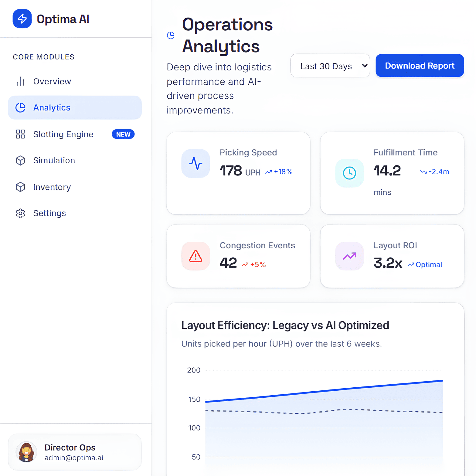Open the Last 30 Days dropdown

[x=330, y=66]
